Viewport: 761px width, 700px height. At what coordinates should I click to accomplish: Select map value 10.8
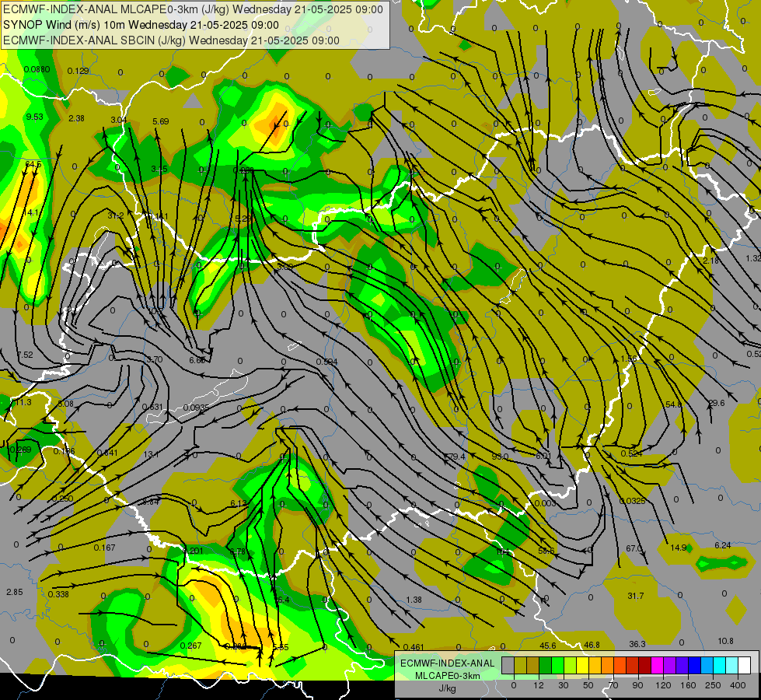click(x=725, y=641)
